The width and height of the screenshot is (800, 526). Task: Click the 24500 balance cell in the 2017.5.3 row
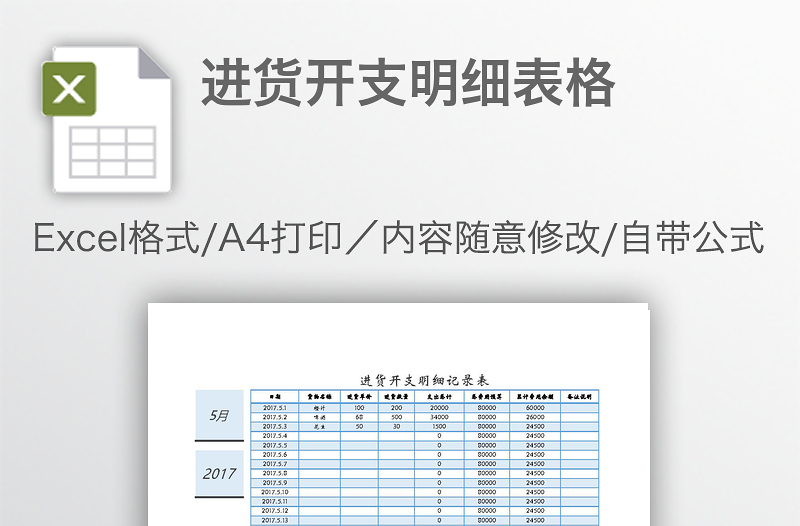[535, 427]
